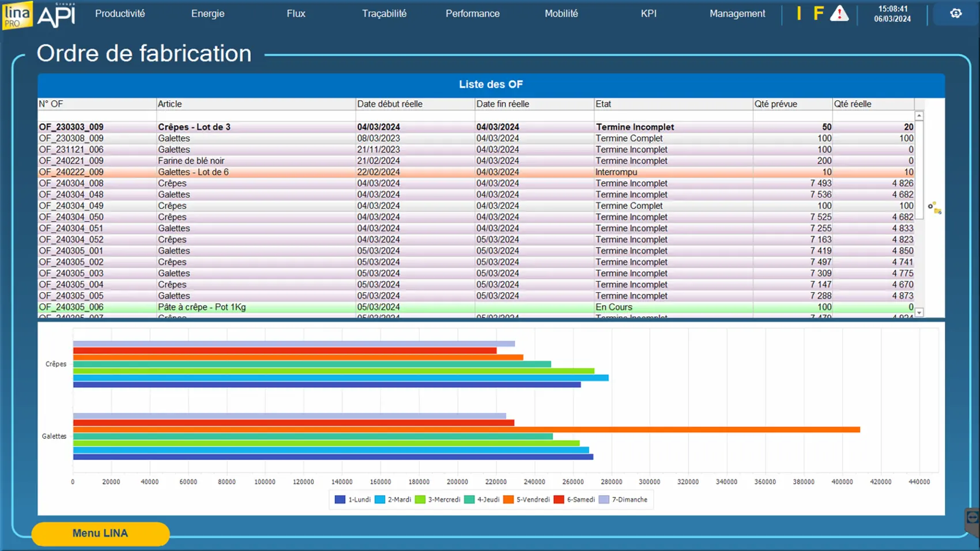Click the yellow I status indicator
The image size is (980, 551).
799,13
